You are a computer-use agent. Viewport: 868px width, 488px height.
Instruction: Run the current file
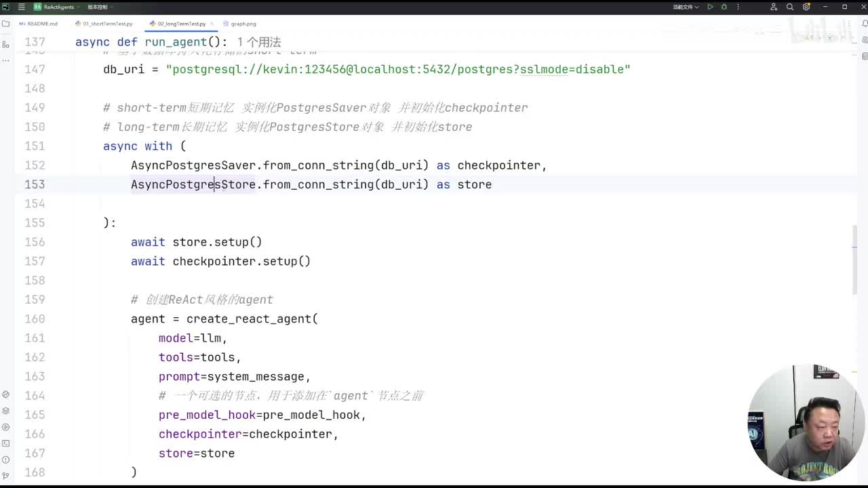(x=710, y=7)
